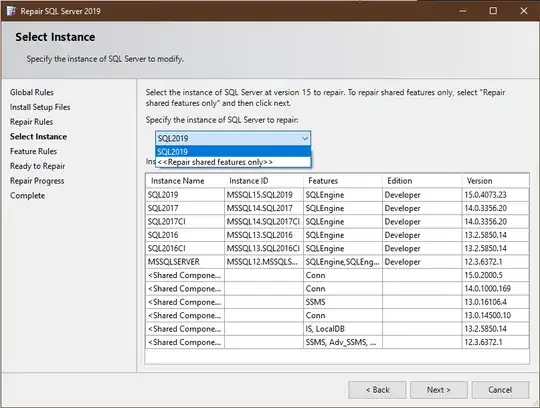Select Repair Progress step in sidebar
This screenshot has height=408, width=540.
37,181
